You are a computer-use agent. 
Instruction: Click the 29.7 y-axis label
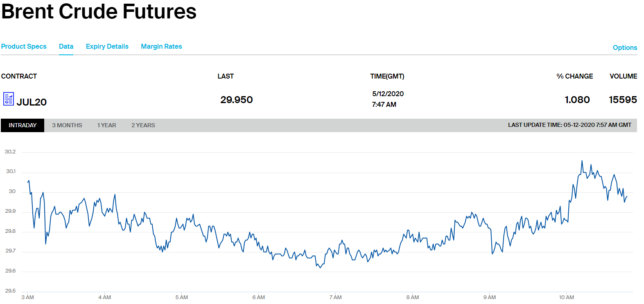(x=10, y=251)
